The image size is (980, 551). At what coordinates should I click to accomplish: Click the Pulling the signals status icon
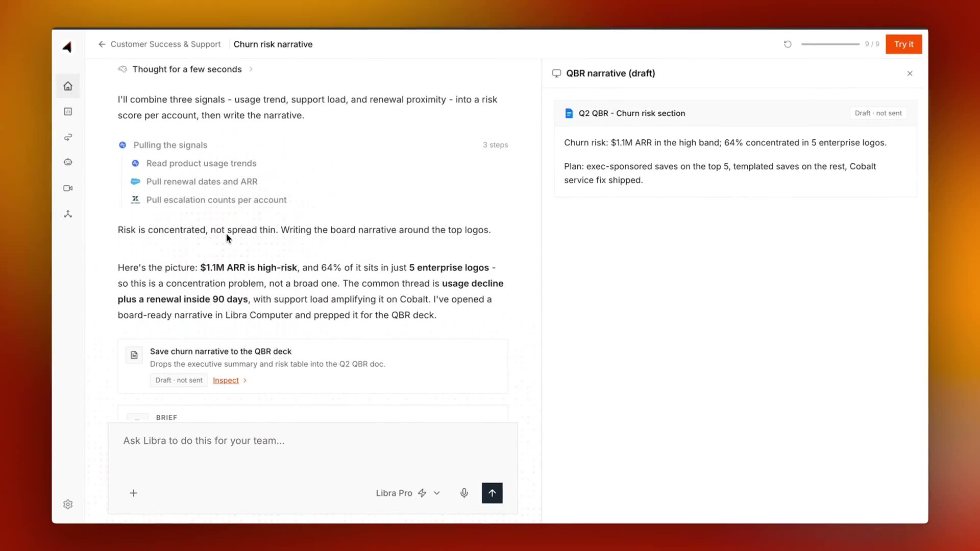pos(122,145)
